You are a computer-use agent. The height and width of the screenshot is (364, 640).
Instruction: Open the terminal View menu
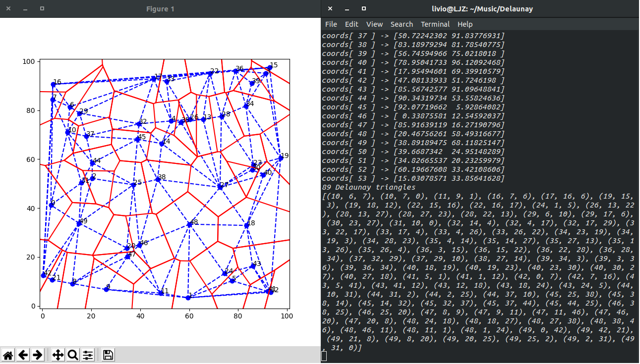tap(374, 24)
